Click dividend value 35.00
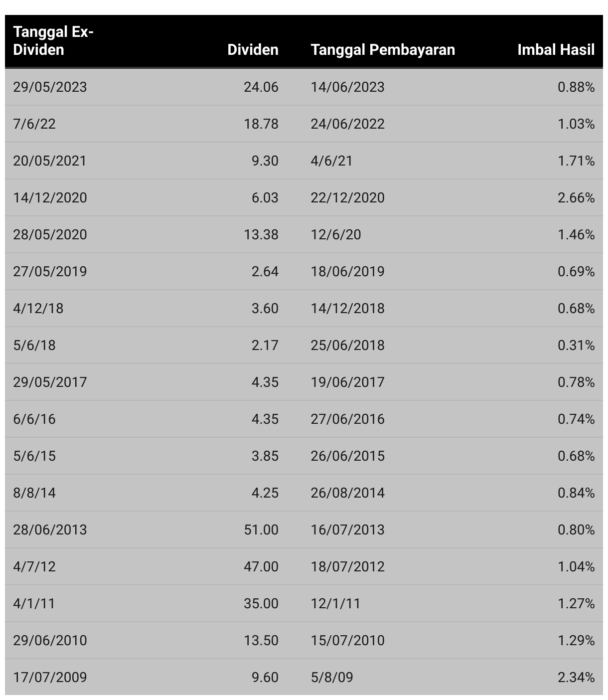608x700 pixels. pyautogui.click(x=261, y=604)
